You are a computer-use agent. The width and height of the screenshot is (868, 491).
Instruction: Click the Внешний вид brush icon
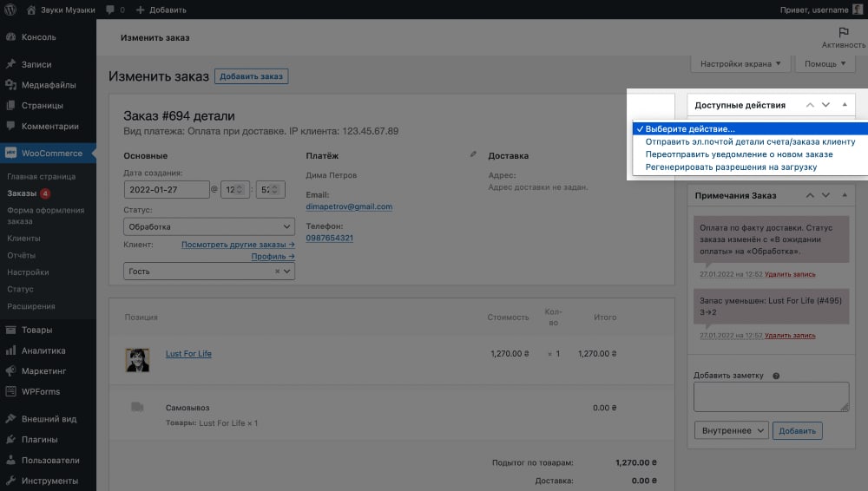(x=10, y=419)
